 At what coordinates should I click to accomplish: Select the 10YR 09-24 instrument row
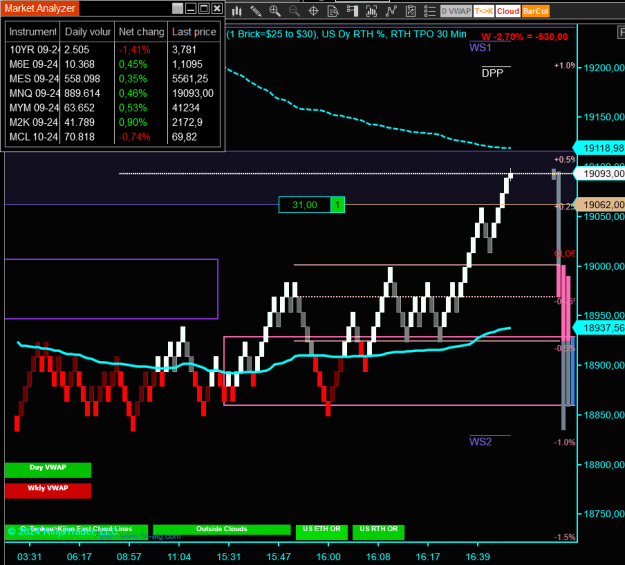click(x=113, y=50)
